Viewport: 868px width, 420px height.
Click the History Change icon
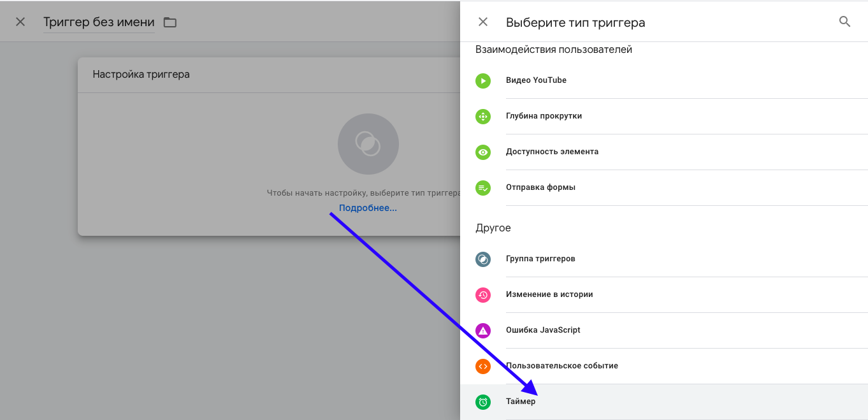coord(483,295)
